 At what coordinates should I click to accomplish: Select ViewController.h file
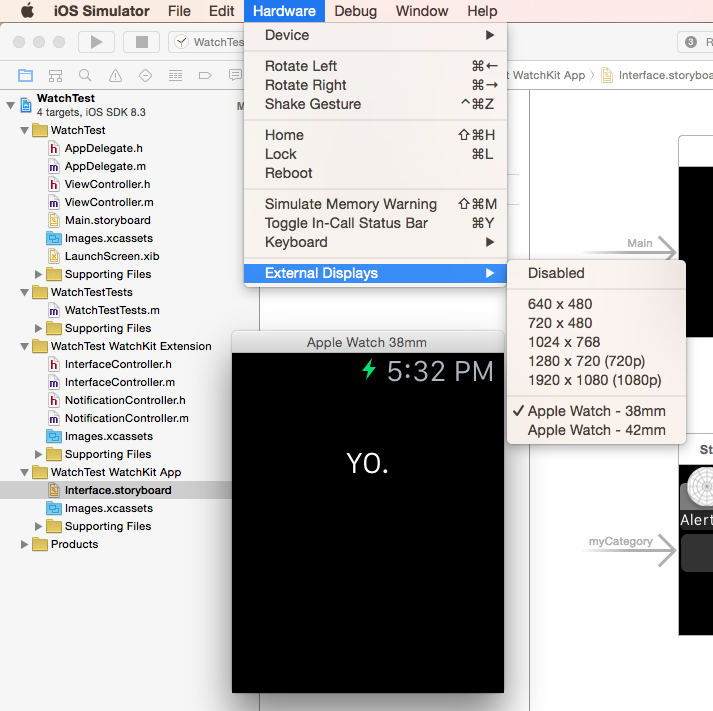click(x=107, y=184)
